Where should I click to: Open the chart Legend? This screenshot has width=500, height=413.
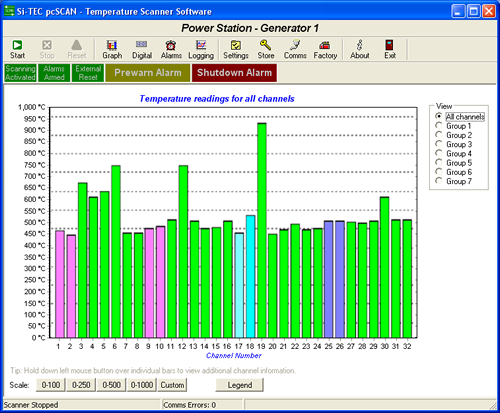pyautogui.click(x=240, y=385)
